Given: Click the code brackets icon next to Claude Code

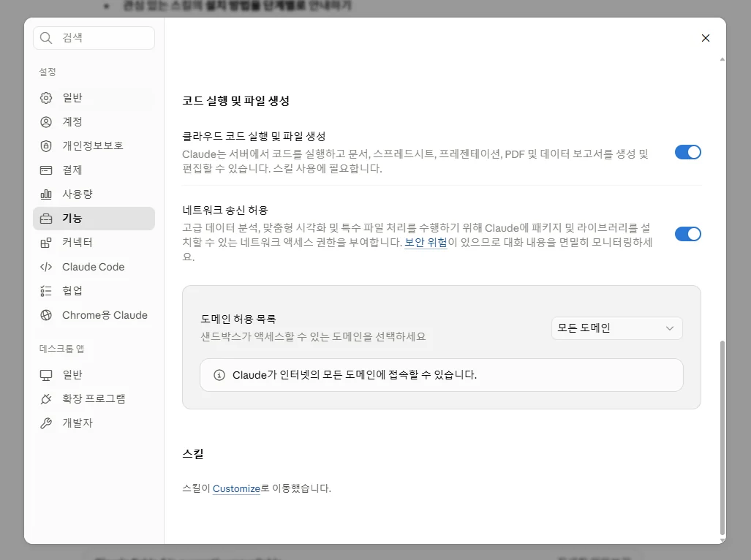Looking at the screenshot, I should tap(46, 267).
